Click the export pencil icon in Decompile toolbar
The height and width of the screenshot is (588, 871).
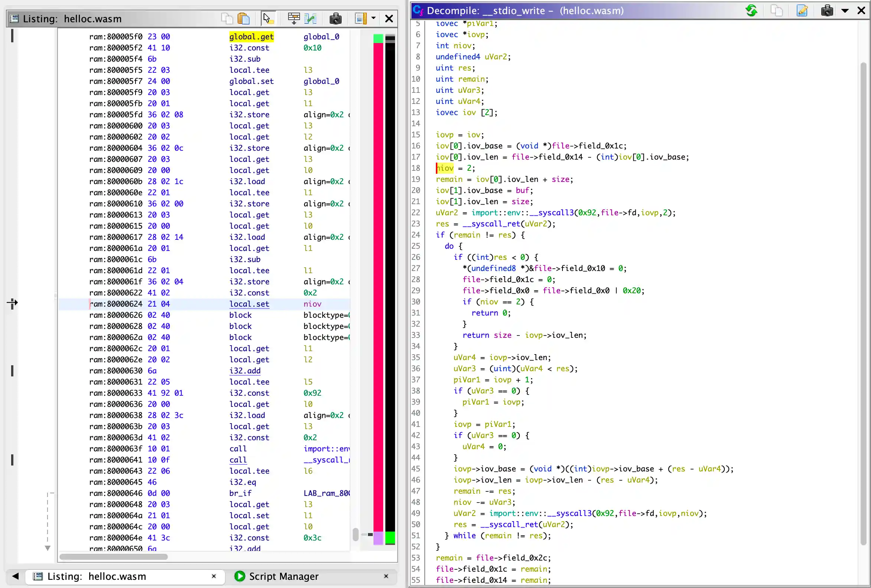[802, 10]
